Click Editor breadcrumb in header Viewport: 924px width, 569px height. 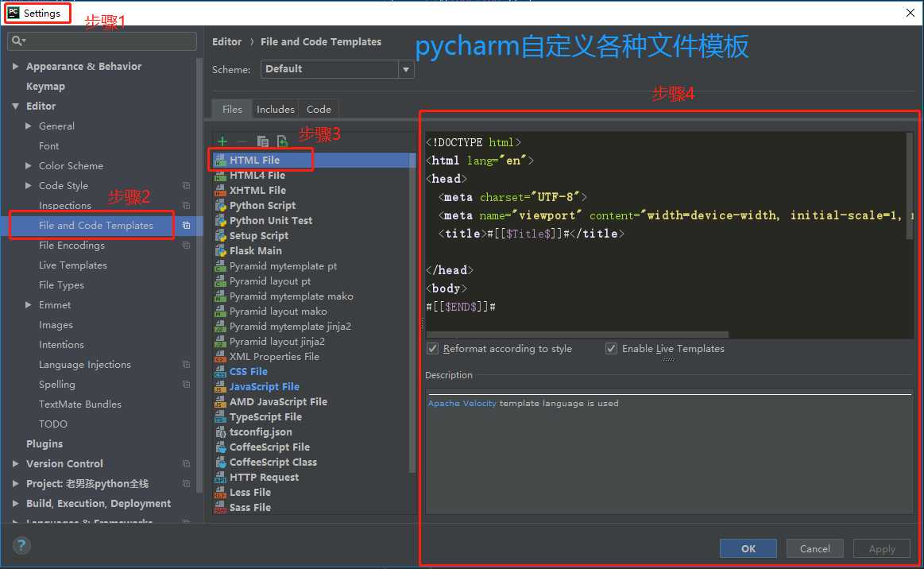[x=227, y=42]
